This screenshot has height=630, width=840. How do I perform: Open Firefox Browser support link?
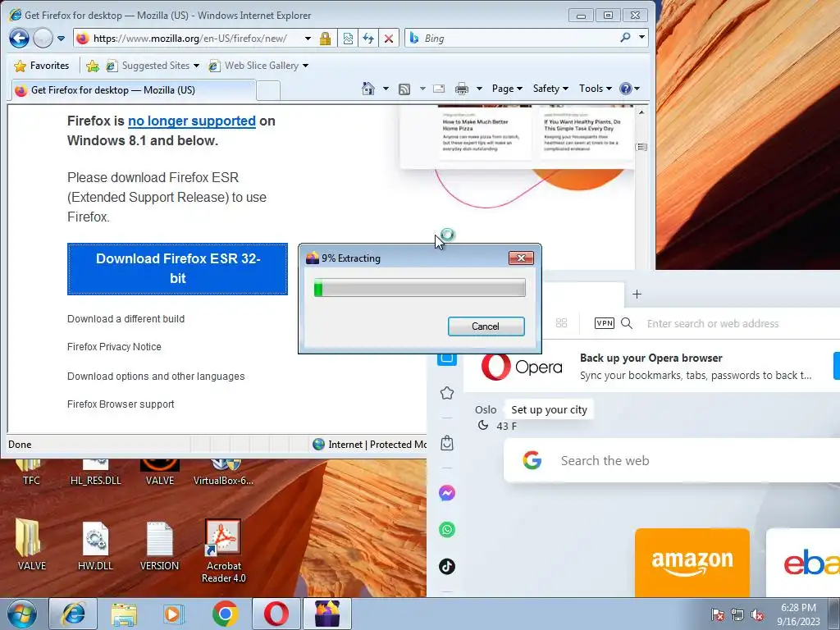pyautogui.click(x=121, y=404)
